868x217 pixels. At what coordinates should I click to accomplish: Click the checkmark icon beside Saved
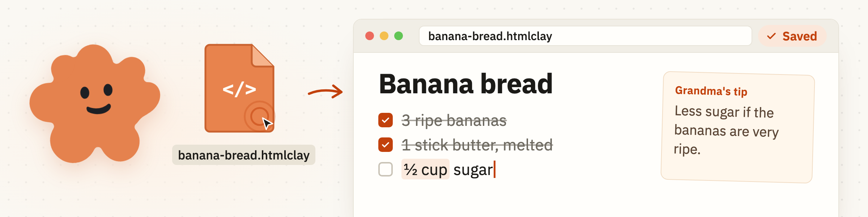pyautogui.click(x=771, y=36)
